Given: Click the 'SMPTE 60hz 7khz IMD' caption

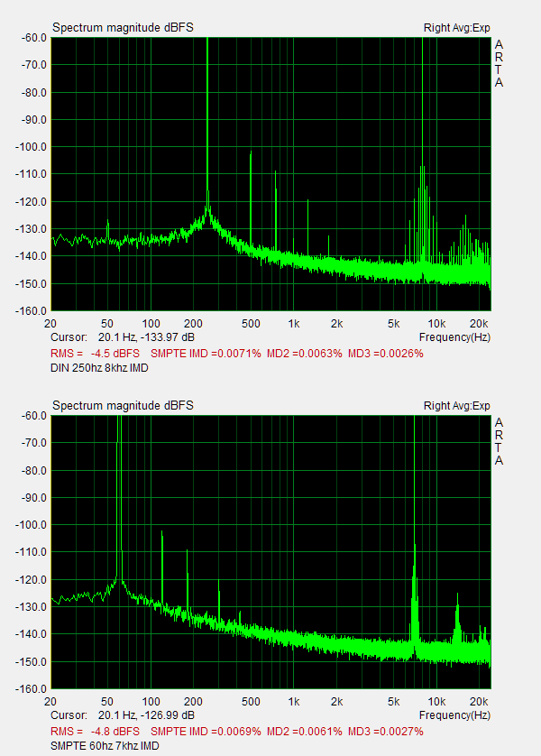Looking at the screenshot, I should (105, 746).
